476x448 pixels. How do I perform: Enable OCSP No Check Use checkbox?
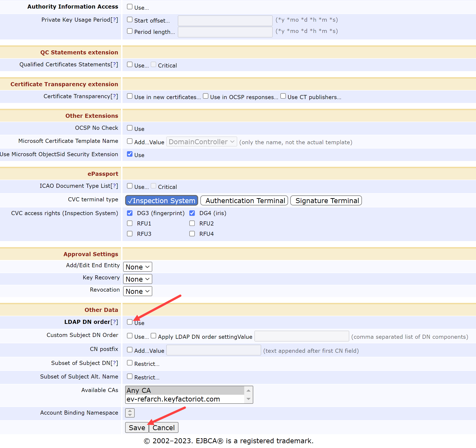pyautogui.click(x=129, y=128)
